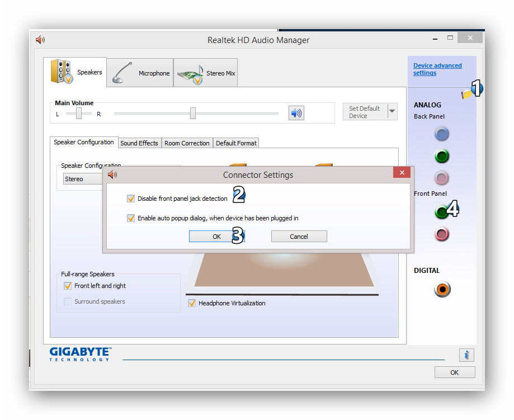Mute main volume with the speaker button

click(296, 113)
